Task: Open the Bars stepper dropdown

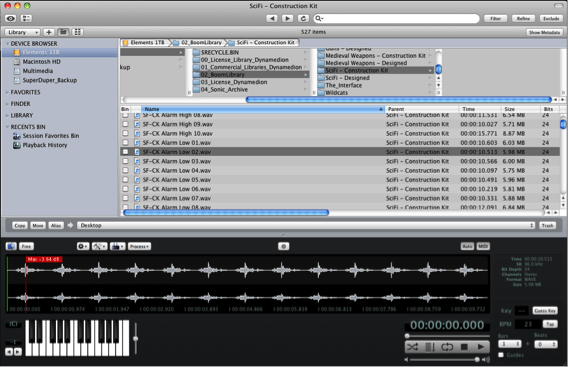Action: coord(510,344)
